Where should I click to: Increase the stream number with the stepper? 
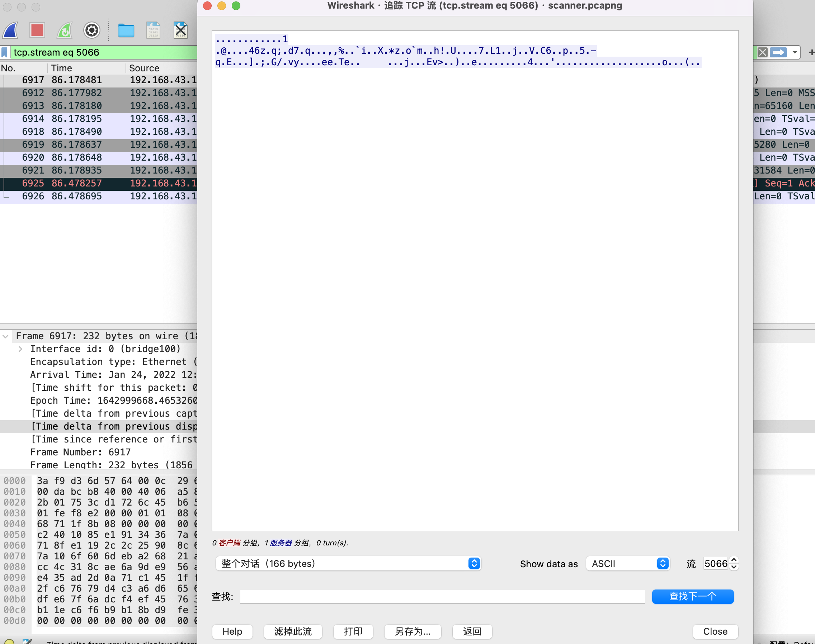(x=734, y=560)
